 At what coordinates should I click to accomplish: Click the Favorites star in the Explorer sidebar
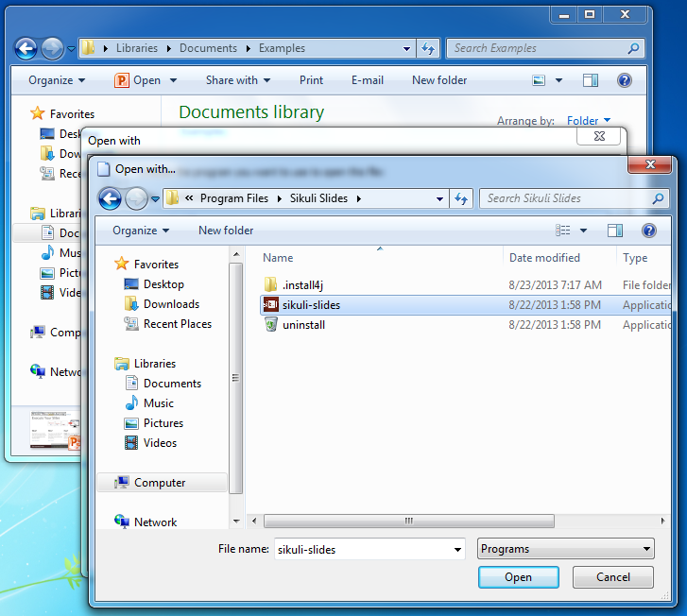38,113
